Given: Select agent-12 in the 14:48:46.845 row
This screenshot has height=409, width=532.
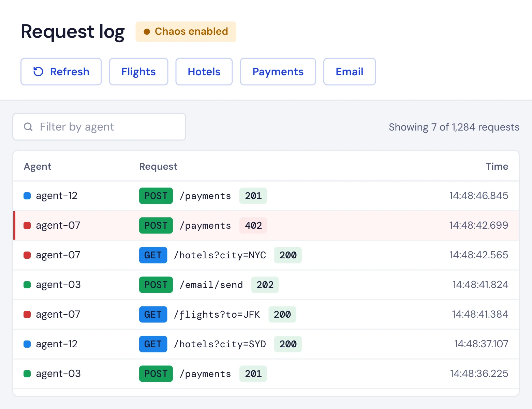Looking at the screenshot, I should (57, 196).
